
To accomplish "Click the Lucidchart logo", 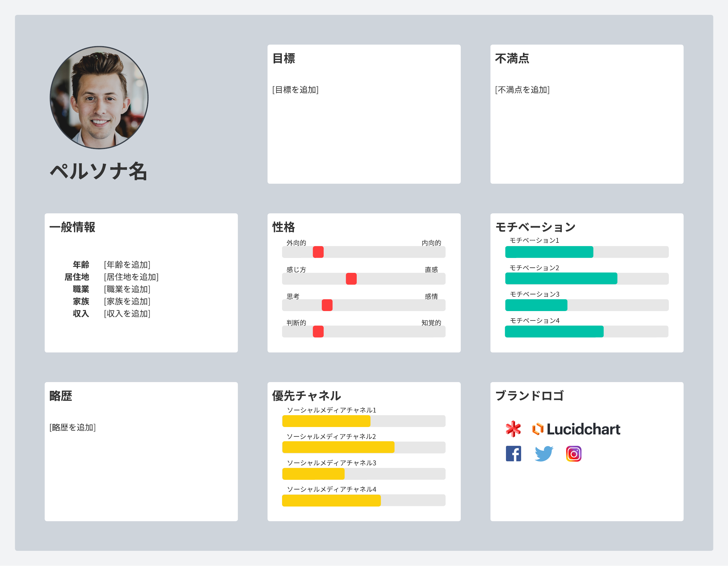I will tap(577, 429).
